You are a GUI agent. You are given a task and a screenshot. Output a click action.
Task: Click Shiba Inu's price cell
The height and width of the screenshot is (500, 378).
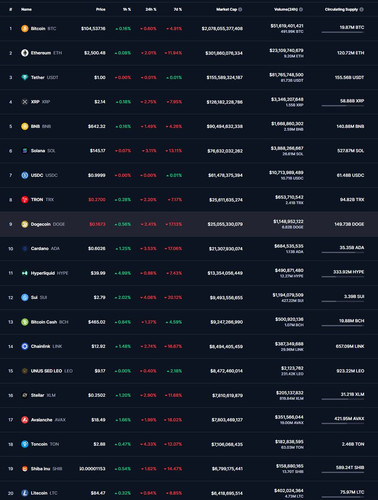[92, 469]
